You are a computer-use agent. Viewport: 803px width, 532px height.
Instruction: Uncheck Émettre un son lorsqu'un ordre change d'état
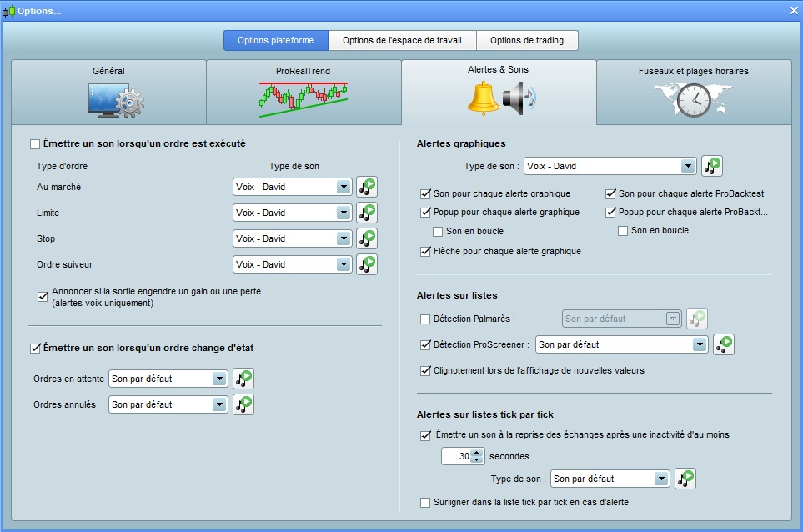pyautogui.click(x=35, y=349)
